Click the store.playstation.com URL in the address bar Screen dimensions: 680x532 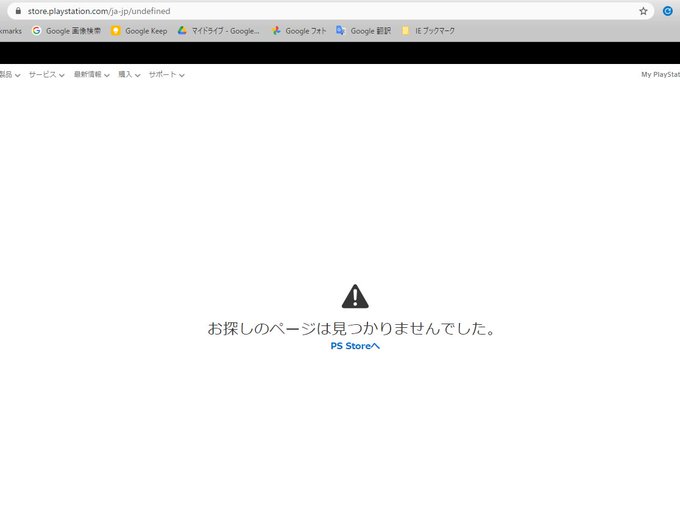coord(99,11)
